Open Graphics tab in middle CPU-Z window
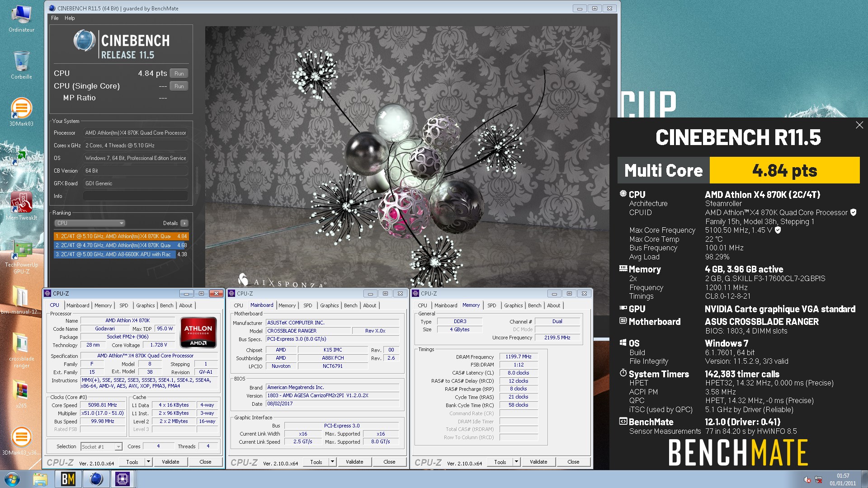The width and height of the screenshot is (868, 488). coord(329,305)
